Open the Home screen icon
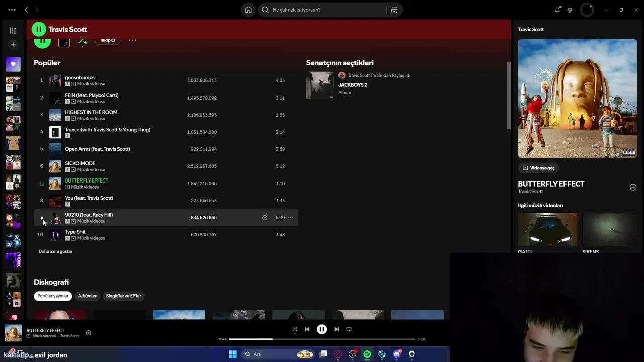 (x=248, y=10)
